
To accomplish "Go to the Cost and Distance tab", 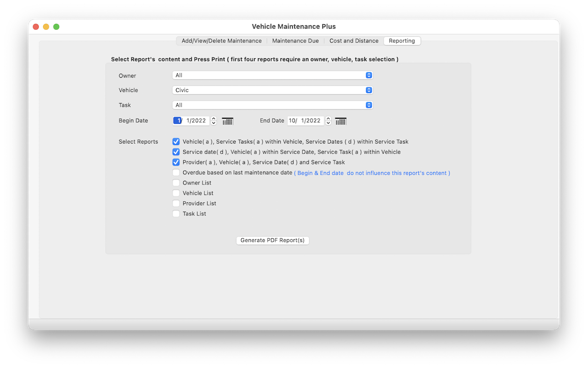I will (x=354, y=41).
